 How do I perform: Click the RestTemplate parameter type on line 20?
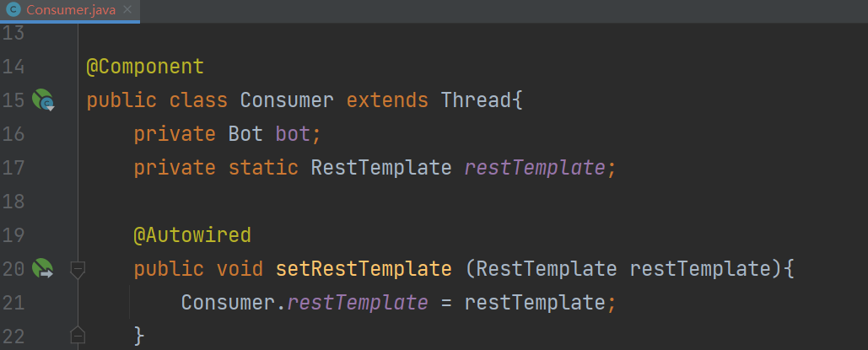[547, 269]
